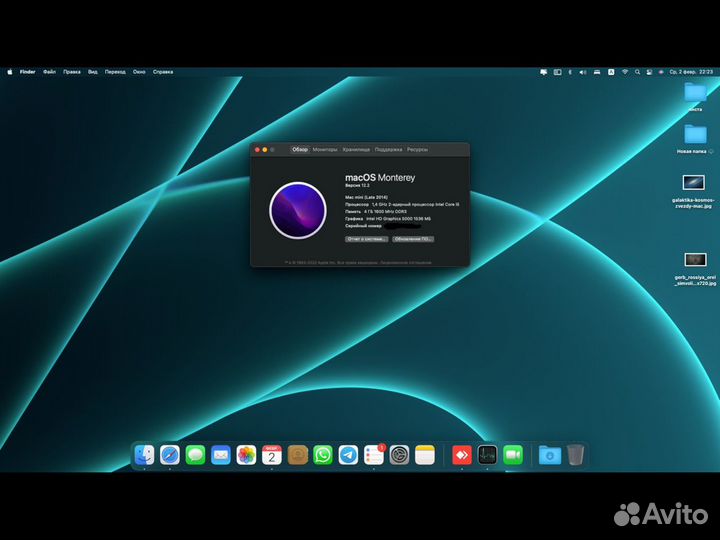
Task: Open the Trash in Dock
Action: 575,455
